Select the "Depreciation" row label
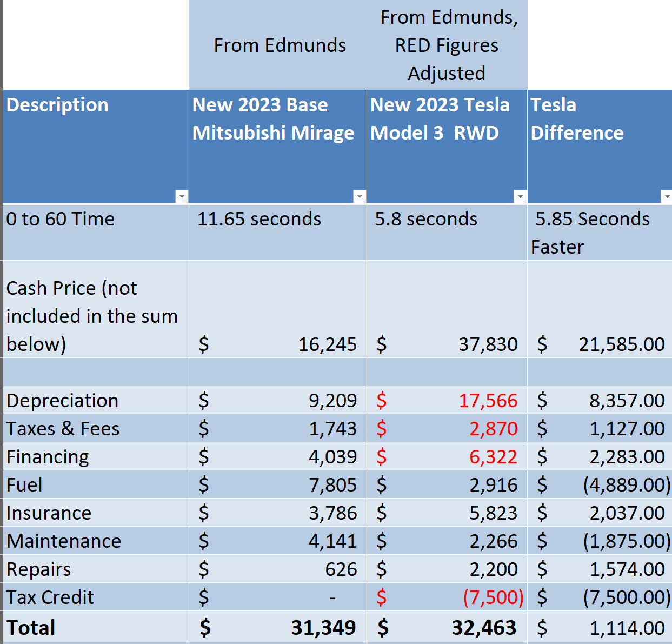The width and height of the screenshot is (672, 644). [62, 401]
